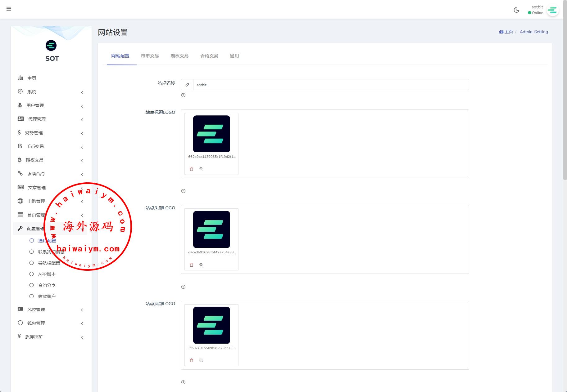Go to 主页 via the breadcrumb link

[506, 32]
